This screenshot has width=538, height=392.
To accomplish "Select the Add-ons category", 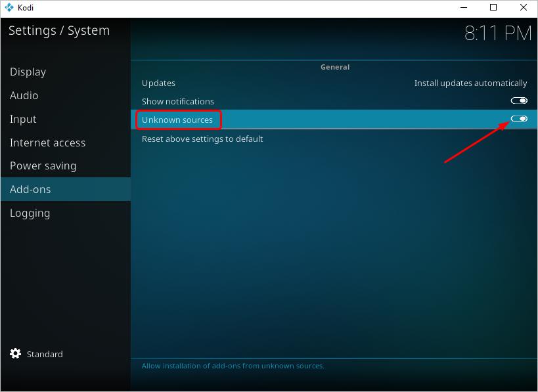I will pyautogui.click(x=30, y=188).
